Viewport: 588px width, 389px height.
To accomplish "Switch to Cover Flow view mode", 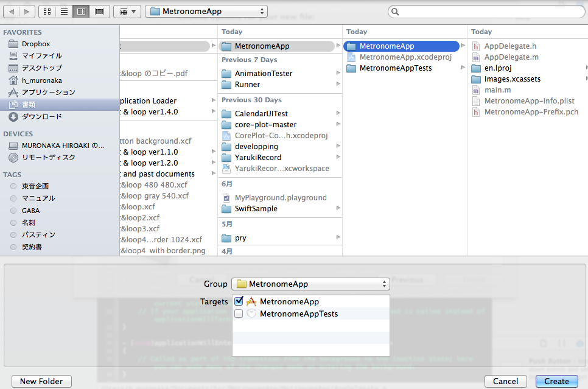I will pyautogui.click(x=99, y=12).
